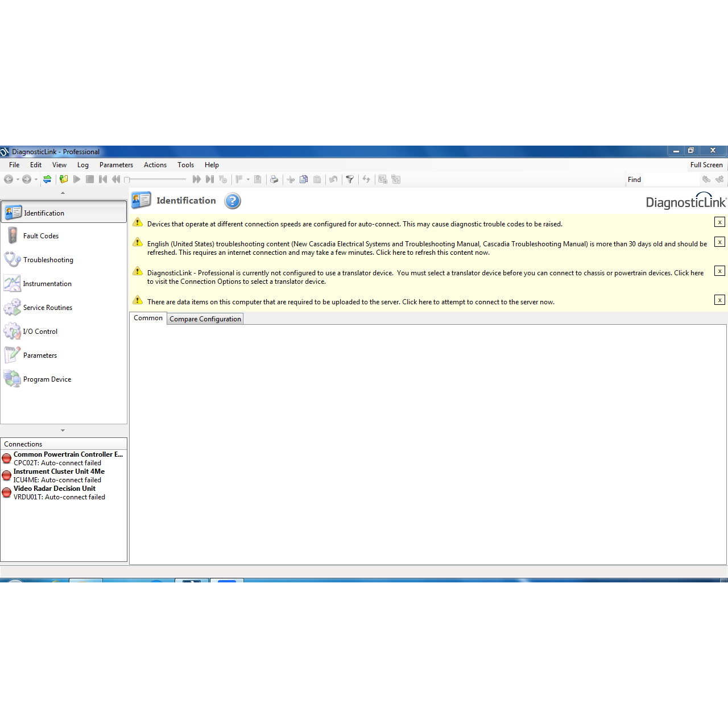The height and width of the screenshot is (728, 728).
Task: Open the View menu
Action: (59, 165)
